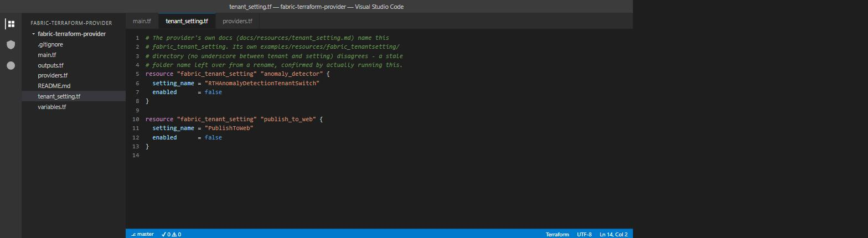Change the UTF-8 file encoding
Image resolution: width=868 pixels, height=238 pixels.
tap(584, 234)
